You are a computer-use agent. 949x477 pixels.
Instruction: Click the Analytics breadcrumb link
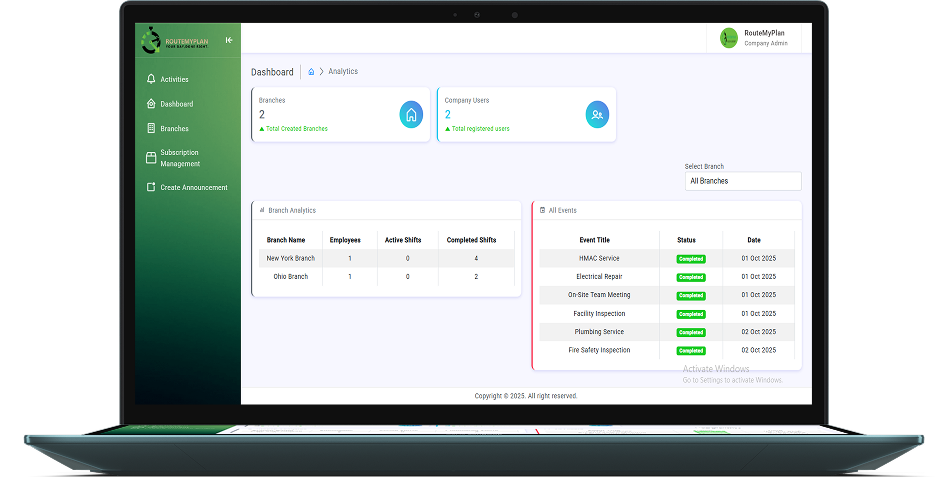pyautogui.click(x=343, y=72)
